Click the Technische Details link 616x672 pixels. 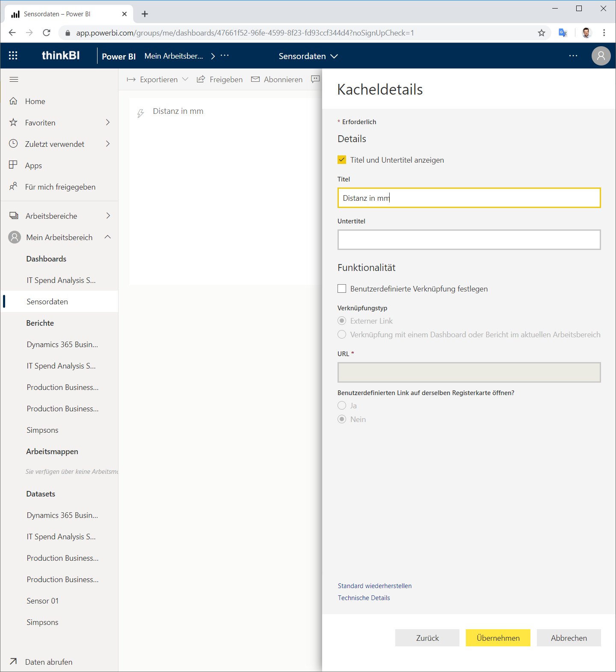(364, 598)
